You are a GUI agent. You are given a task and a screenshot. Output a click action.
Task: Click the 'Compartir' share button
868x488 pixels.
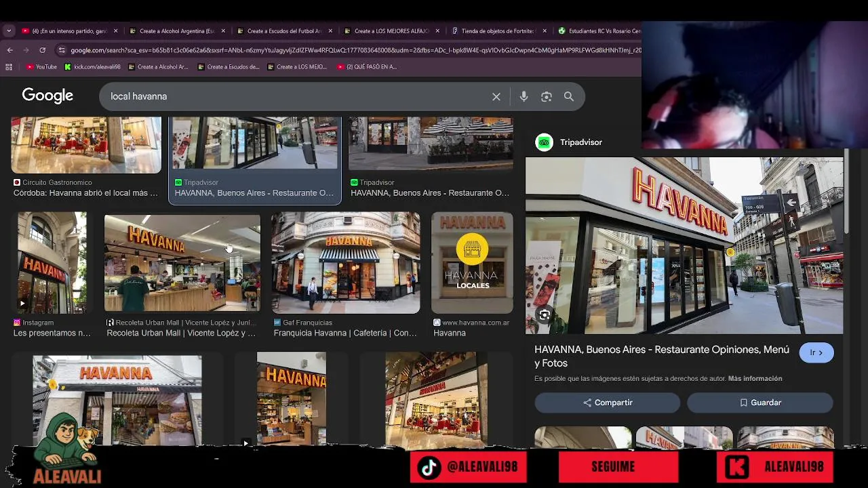click(608, 403)
